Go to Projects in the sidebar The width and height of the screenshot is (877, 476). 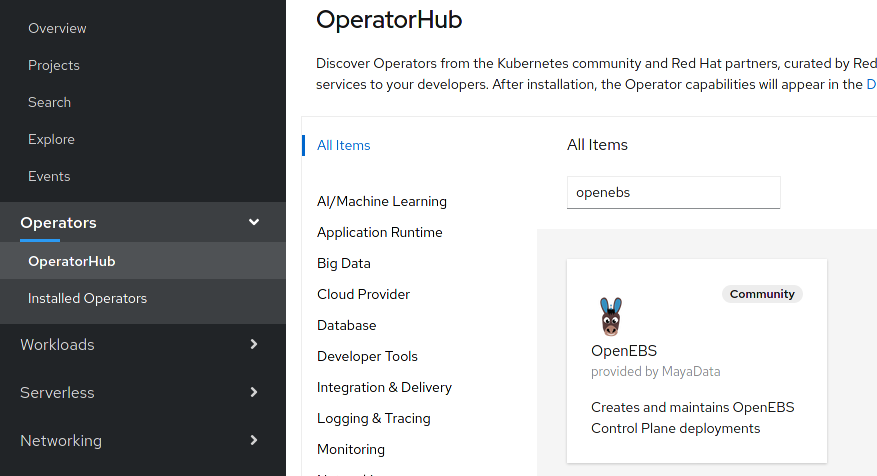(x=54, y=65)
